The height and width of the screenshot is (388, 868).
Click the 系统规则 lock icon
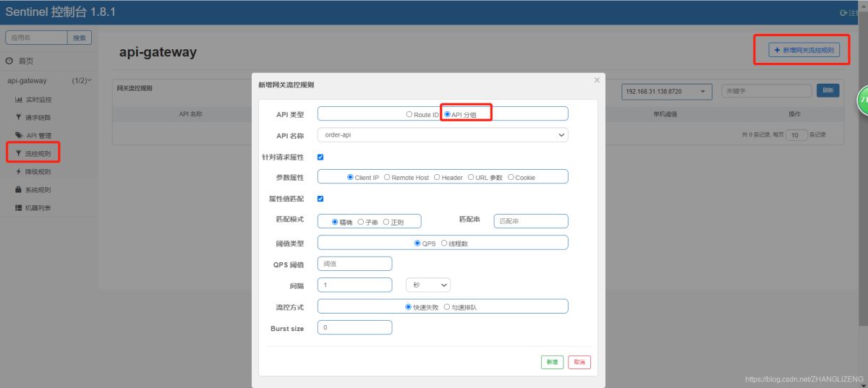pos(19,190)
